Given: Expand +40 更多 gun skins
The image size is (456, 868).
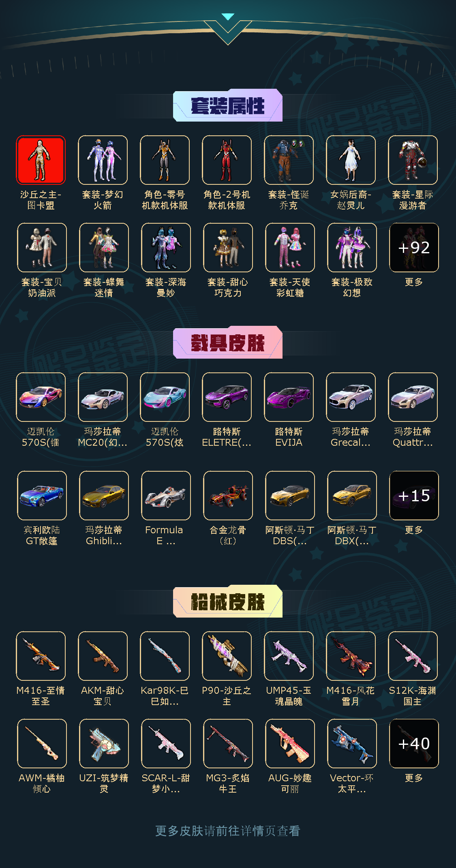Looking at the screenshot, I should (414, 743).
